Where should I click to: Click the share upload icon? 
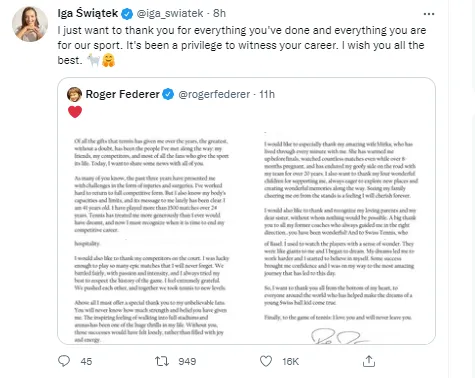pyautogui.click(x=369, y=361)
